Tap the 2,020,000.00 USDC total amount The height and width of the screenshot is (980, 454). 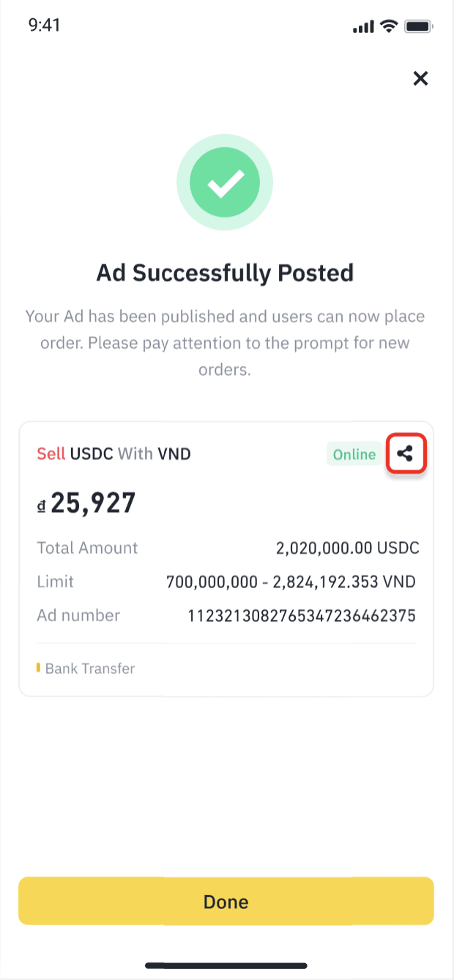click(347, 548)
